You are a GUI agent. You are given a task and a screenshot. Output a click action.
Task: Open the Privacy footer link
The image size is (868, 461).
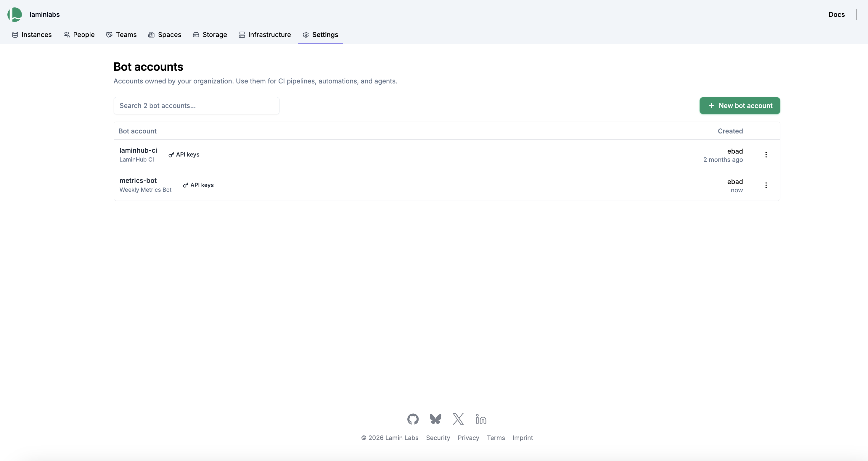[468, 438]
